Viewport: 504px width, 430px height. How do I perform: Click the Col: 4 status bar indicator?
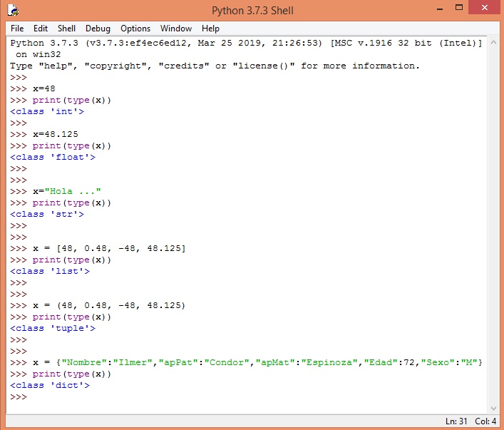point(485,421)
